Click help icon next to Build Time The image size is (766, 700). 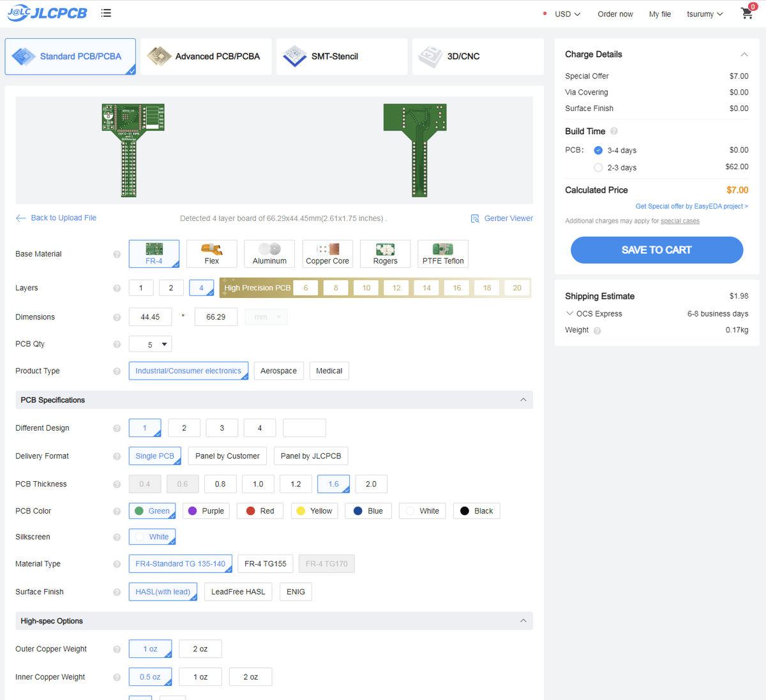(614, 131)
